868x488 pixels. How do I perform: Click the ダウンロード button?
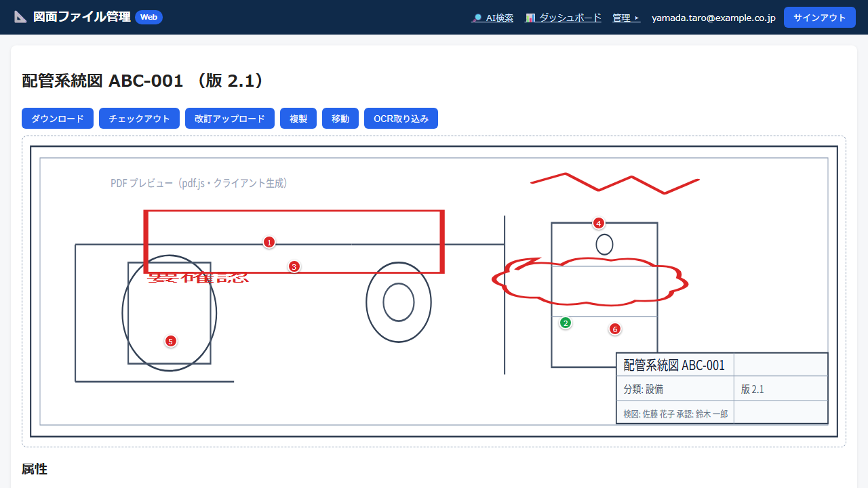58,119
